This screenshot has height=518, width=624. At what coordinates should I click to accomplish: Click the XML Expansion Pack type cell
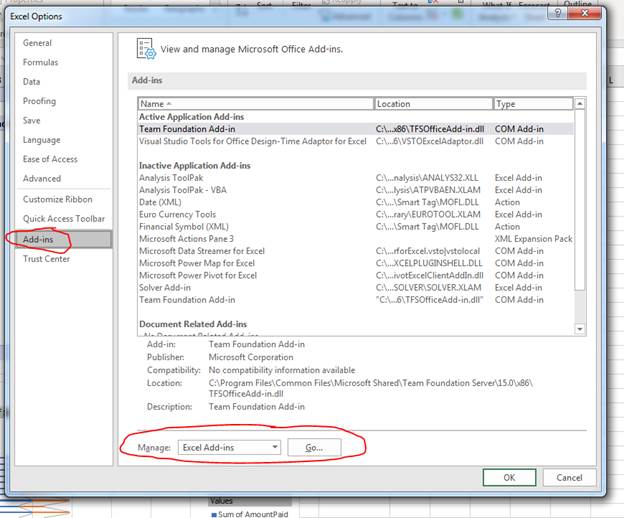[x=533, y=239]
